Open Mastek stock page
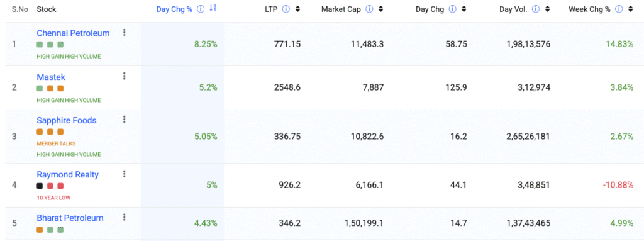The width and height of the screenshot is (644, 241). click(x=51, y=77)
